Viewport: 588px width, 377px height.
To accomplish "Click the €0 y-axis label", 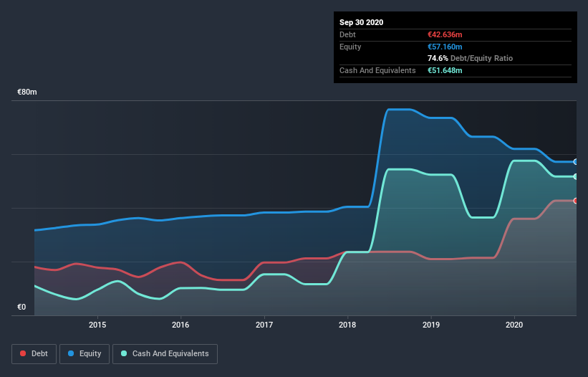I will (21, 307).
